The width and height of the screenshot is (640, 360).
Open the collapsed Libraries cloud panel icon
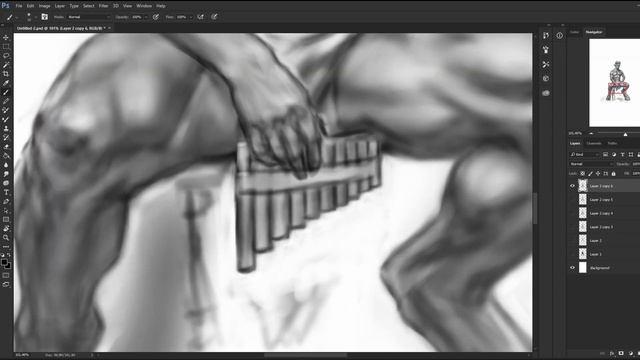pos(546,93)
